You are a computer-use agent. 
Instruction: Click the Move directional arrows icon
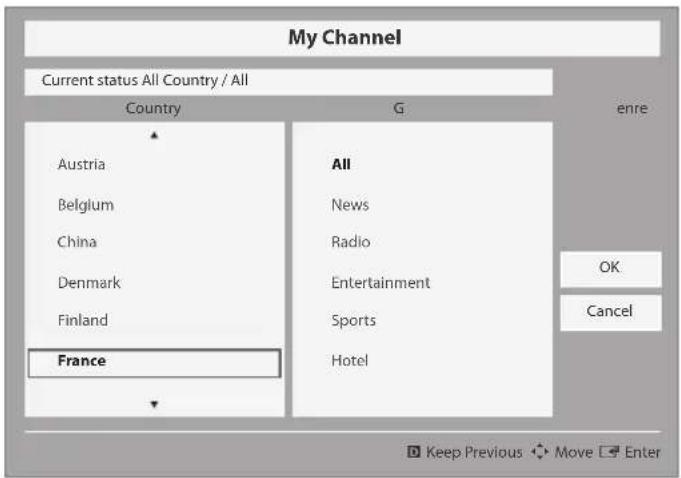coord(539,452)
